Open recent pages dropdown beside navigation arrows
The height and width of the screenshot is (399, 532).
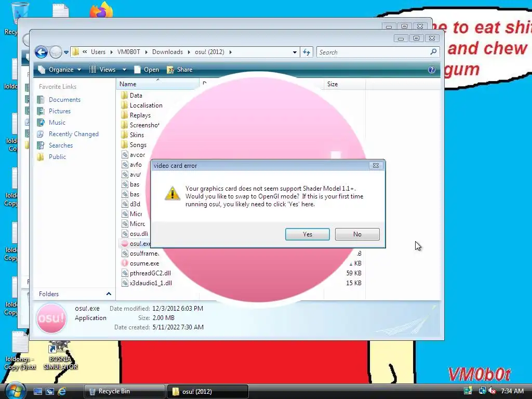coord(66,52)
